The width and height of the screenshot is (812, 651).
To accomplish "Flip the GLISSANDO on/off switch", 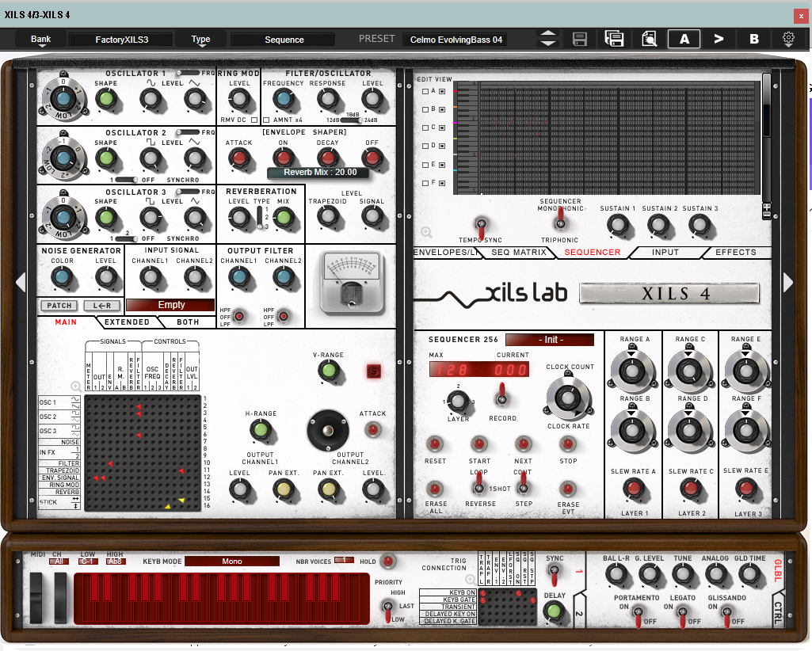I will click(726, 615).
